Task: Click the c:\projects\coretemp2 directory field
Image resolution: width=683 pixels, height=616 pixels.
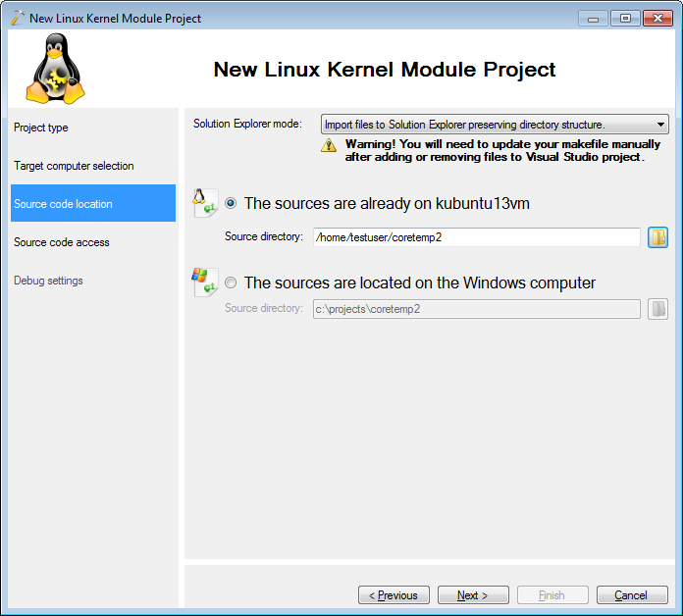Action: [477, 309]
